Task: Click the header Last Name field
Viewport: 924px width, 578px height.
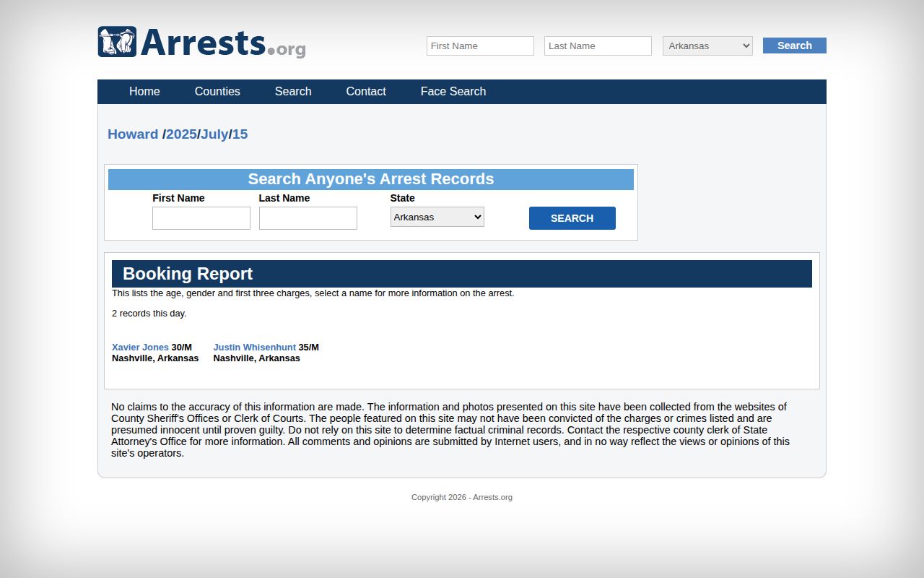Action: (598, 46)
